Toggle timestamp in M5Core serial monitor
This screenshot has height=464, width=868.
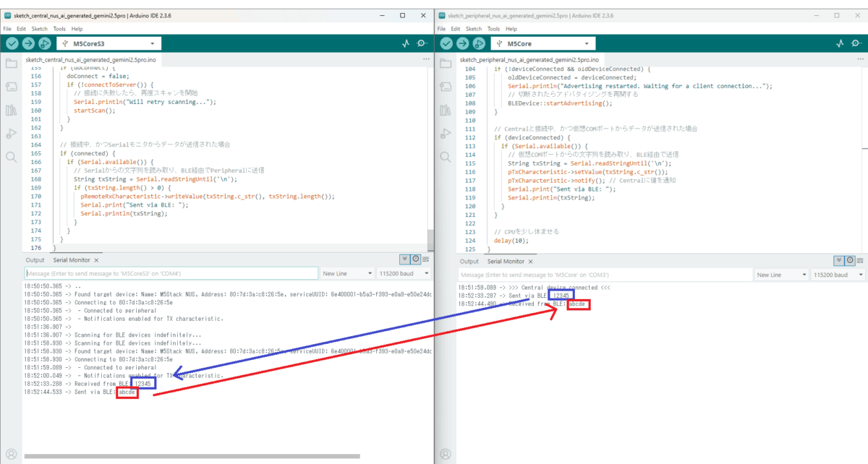(850, 260)
